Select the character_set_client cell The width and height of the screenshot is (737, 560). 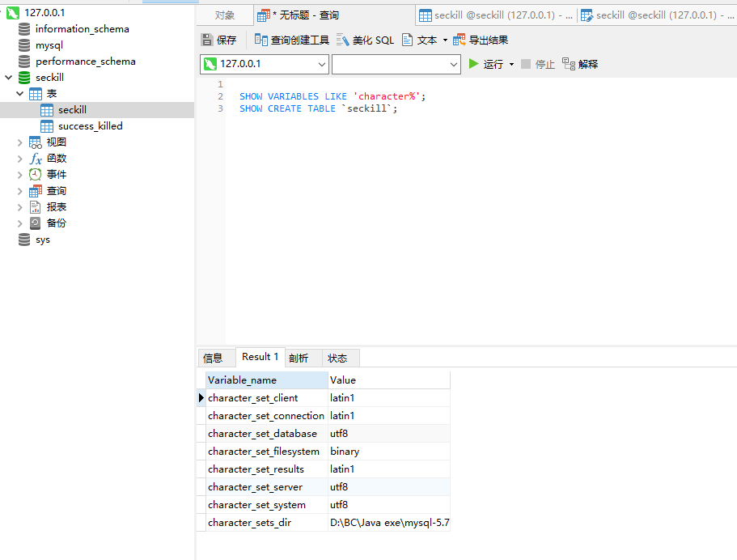[266, 398]
